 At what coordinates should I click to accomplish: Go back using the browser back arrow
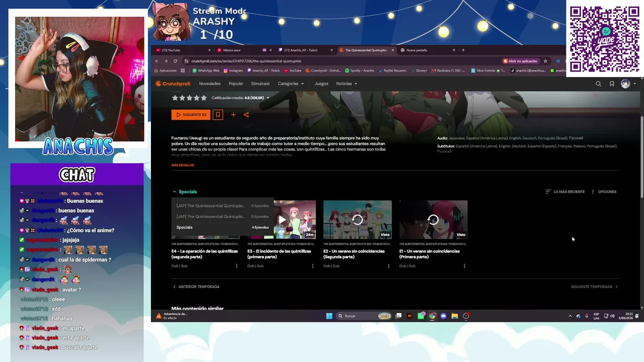(x=157, y=61)
